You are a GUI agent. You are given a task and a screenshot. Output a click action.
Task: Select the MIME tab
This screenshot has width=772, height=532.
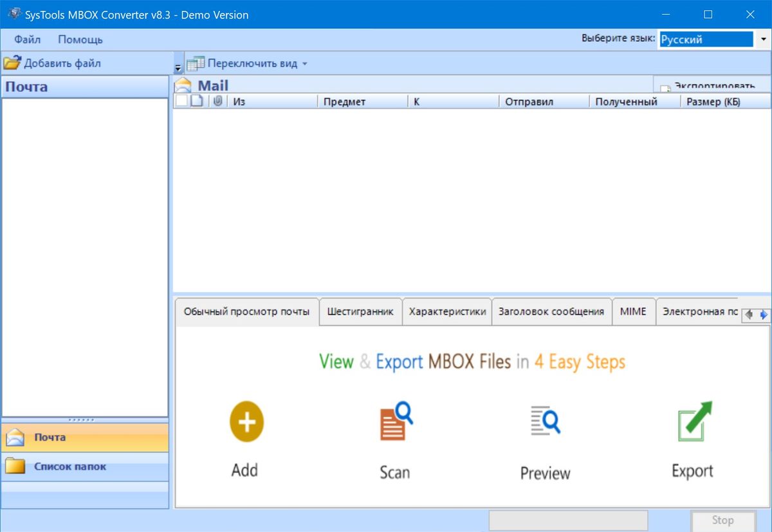coord(634,311)
